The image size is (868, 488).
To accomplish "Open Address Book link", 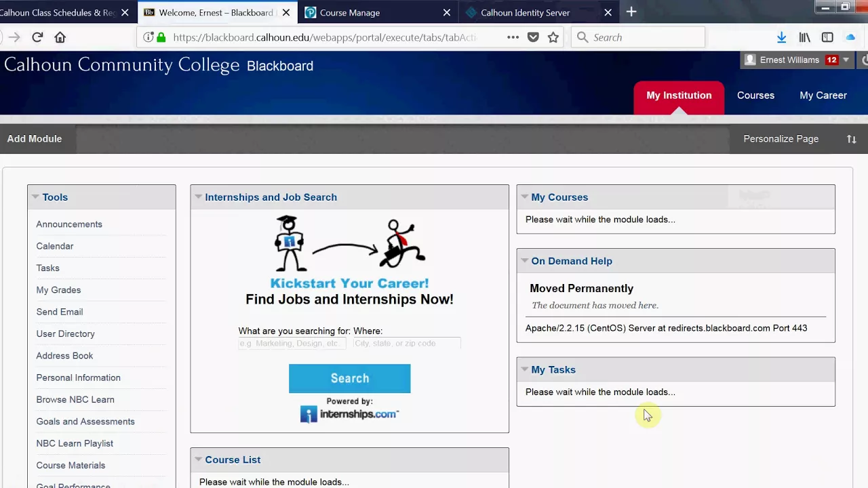I will click(x=64, y=356).
